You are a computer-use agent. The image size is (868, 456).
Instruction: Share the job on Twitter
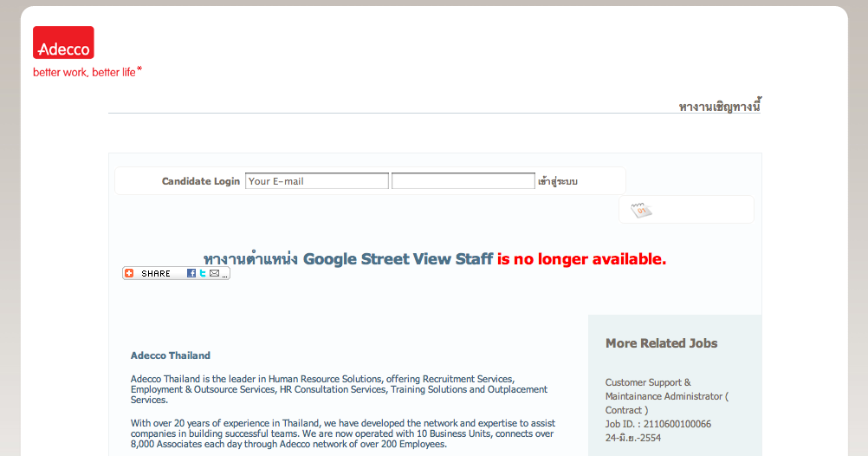[203, 273]
